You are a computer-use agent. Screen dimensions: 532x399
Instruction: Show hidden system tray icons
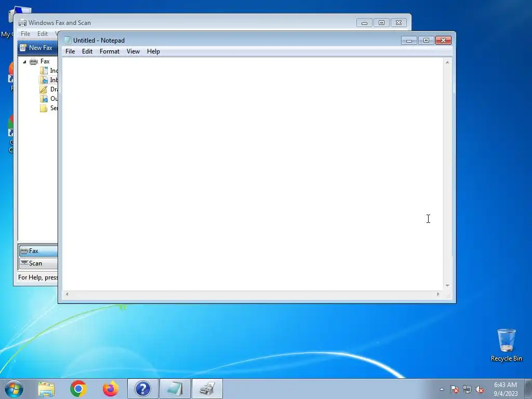tap(442, 389)
